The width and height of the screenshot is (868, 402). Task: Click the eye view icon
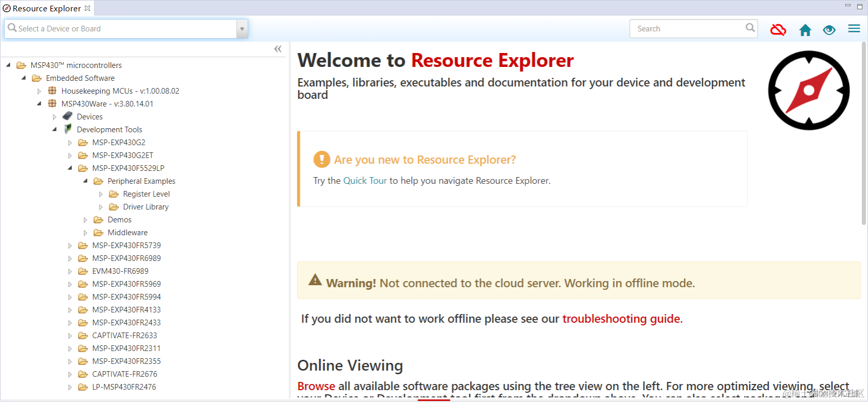tap(829, 30)
